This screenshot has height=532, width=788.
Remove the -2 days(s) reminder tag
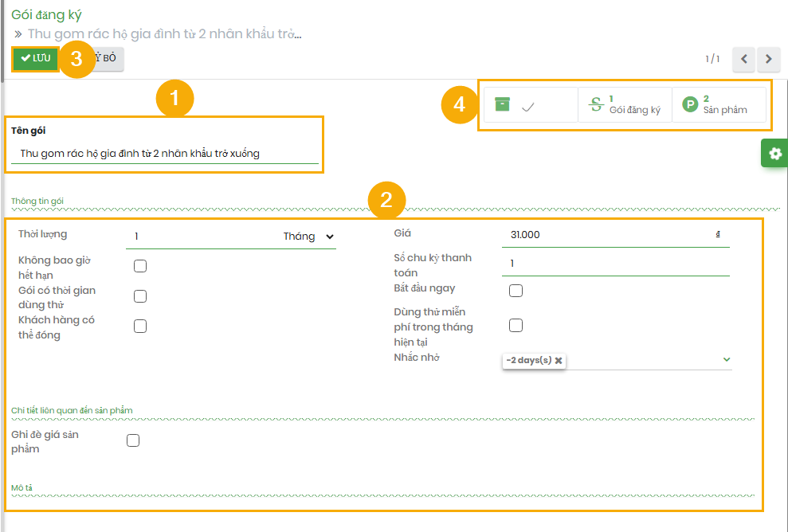coord(559,360)
